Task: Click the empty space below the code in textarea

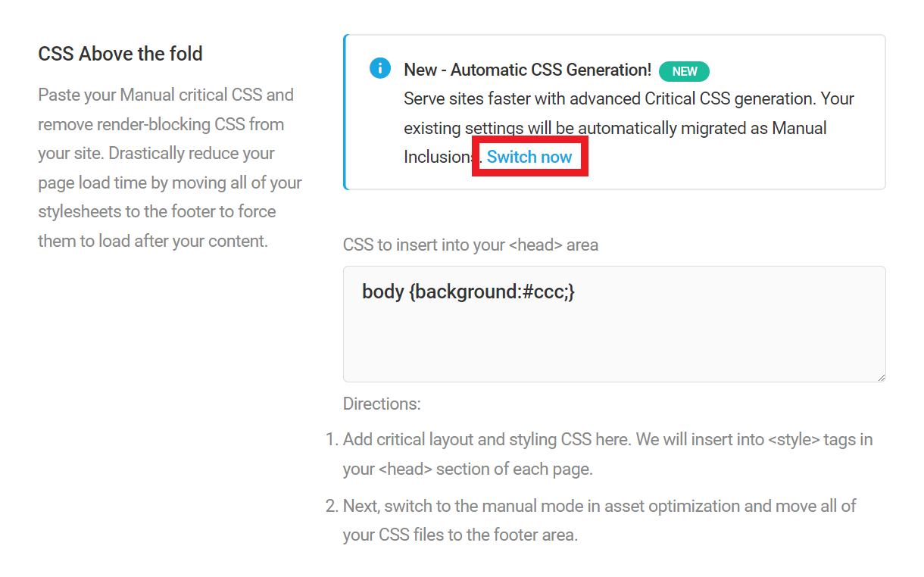Action: [613, 345]
